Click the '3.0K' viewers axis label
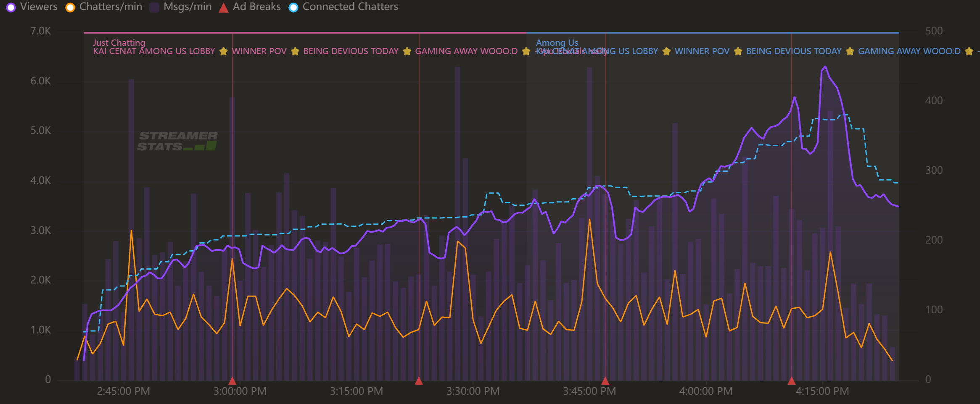Image resolution: width=980 pixels, height=404 pixels. coord(40,231)
